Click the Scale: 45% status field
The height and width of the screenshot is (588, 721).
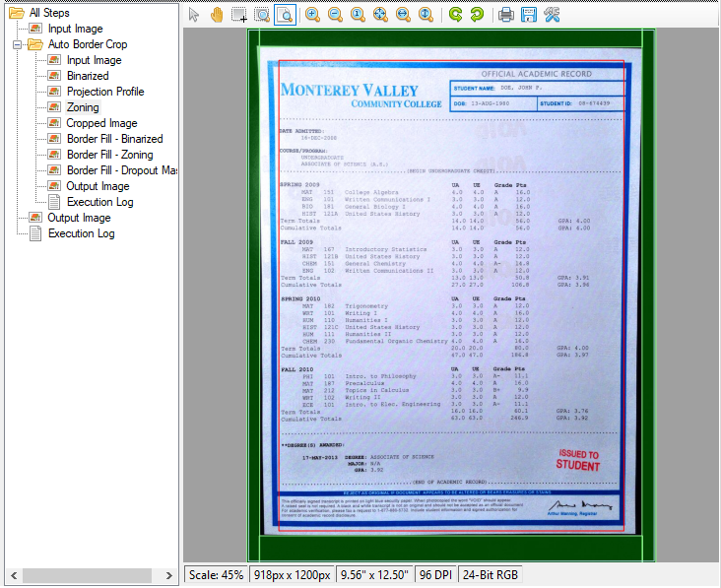pos(216,575)
